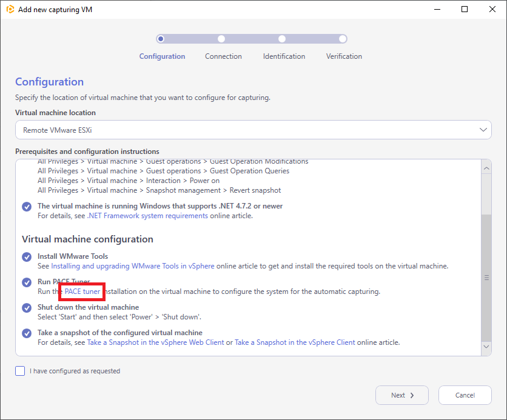Select the Identification wizard step
507x420 pixels.
(284, 56)
